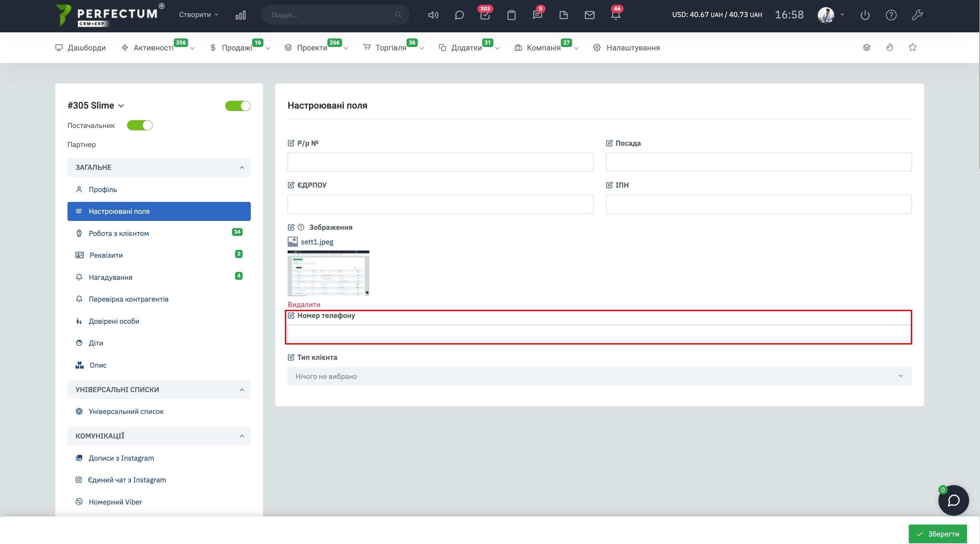Open Тип клієнта dropdown selector
The image size is (980, 544).
(x=599, y=376)
